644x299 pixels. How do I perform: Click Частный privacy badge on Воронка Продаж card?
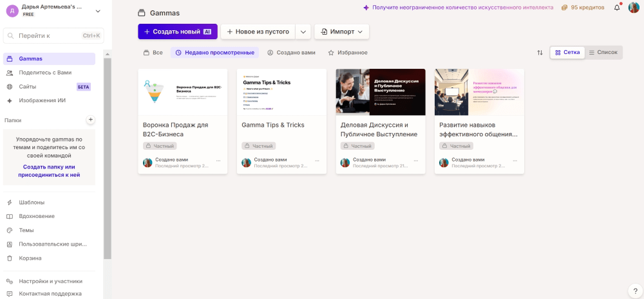[160, 146]
